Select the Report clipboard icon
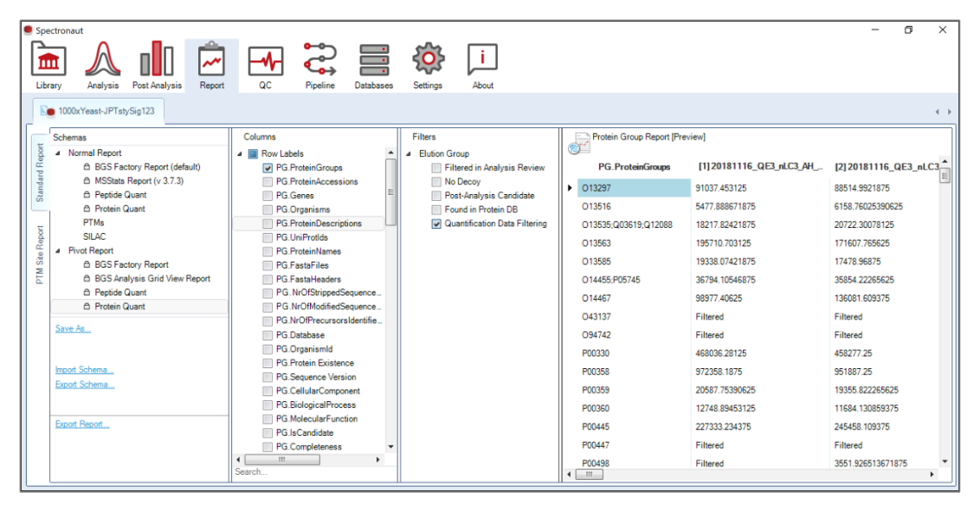This screenshot has width=980, height=512. pos(211,60)
